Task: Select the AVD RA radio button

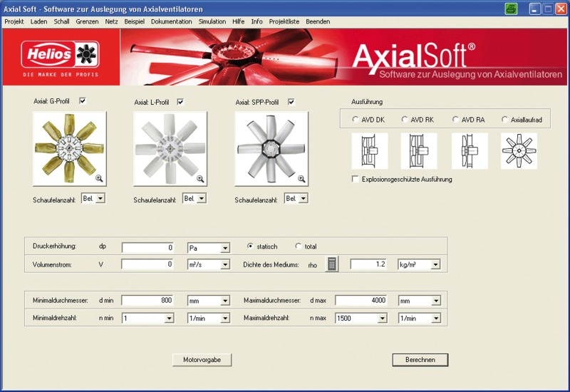Action: coord(455,119)
